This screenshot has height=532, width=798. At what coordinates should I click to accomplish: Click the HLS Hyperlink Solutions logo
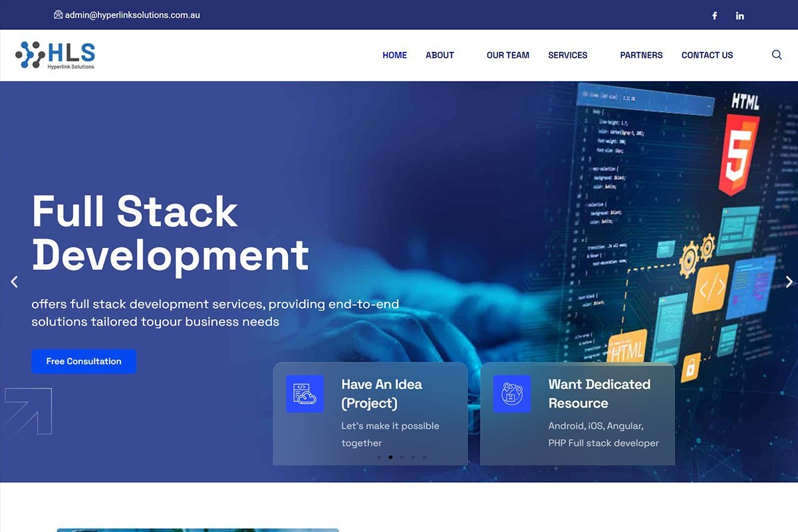point(55,55)
